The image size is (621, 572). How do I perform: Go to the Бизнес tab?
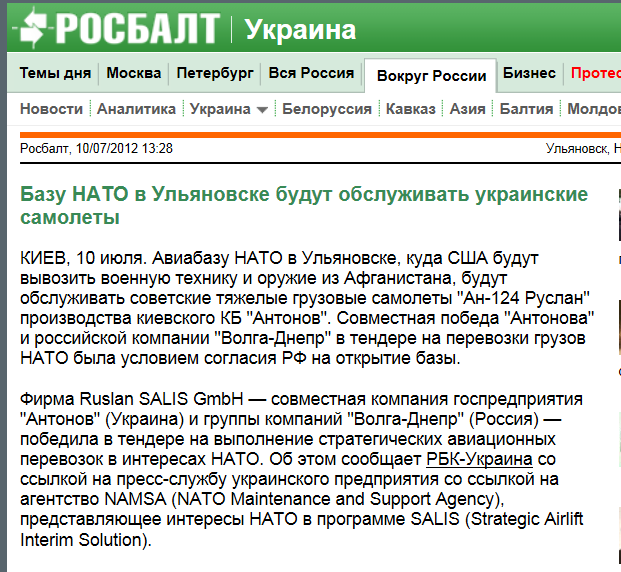click(529, 73)
